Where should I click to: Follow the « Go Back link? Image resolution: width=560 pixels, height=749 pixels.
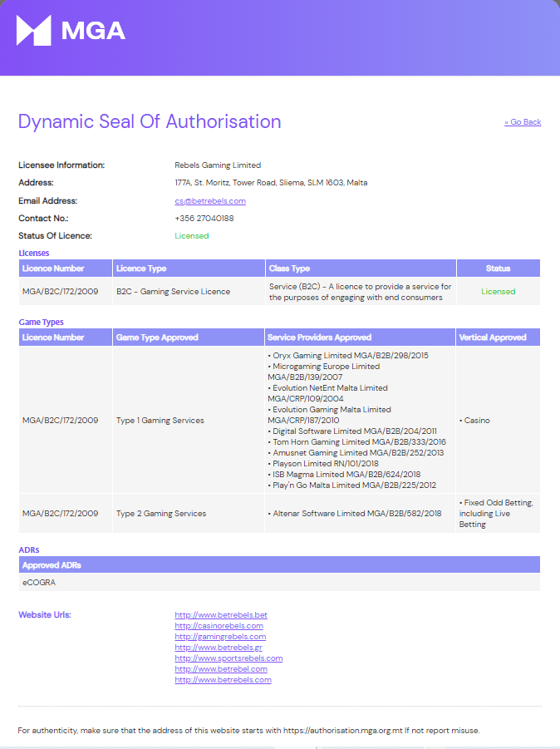(x=523, y=122)
